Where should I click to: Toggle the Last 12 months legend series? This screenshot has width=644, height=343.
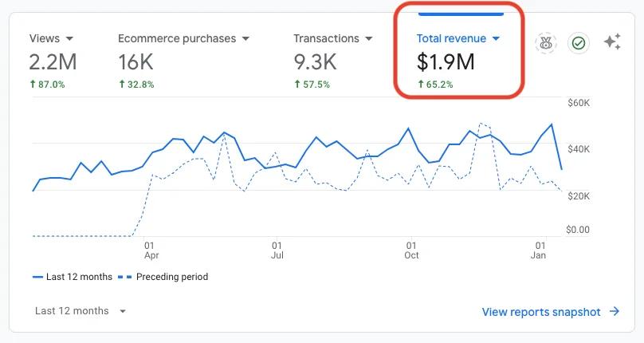[x=73, y=277]
